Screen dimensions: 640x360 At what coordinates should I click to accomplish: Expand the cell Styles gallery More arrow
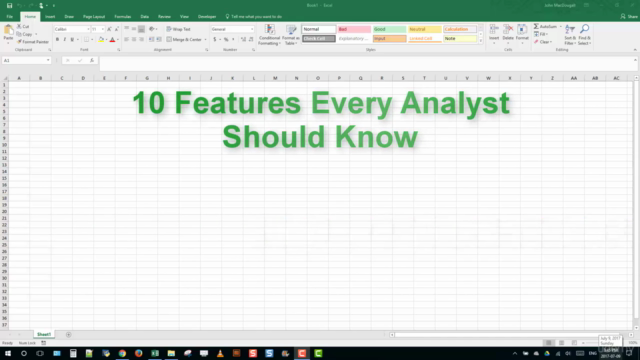pos(480,41)
